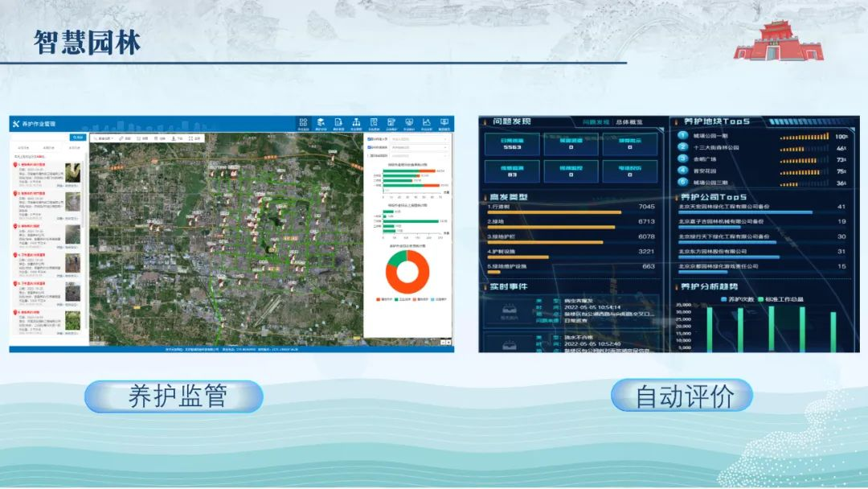Viewport: 868px width, 489px height.
Task: Select the 问题发现 tab in dashboard
Action: tap(596, 121)
